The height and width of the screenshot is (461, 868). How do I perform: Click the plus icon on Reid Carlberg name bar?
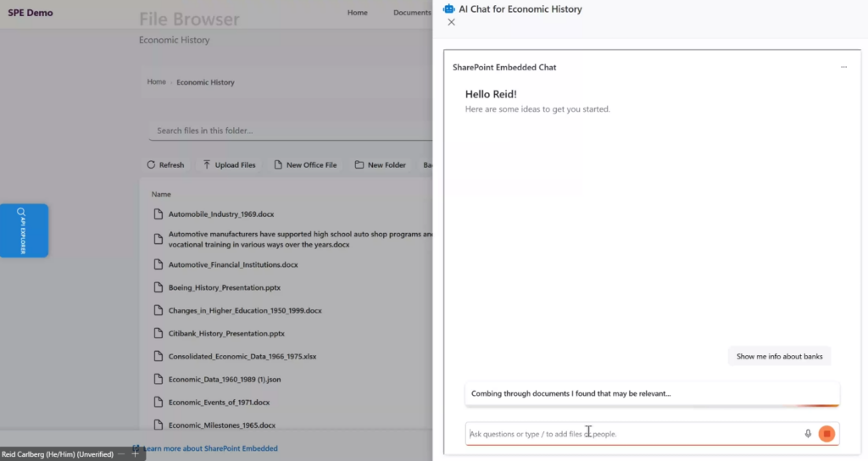(135, 454)
